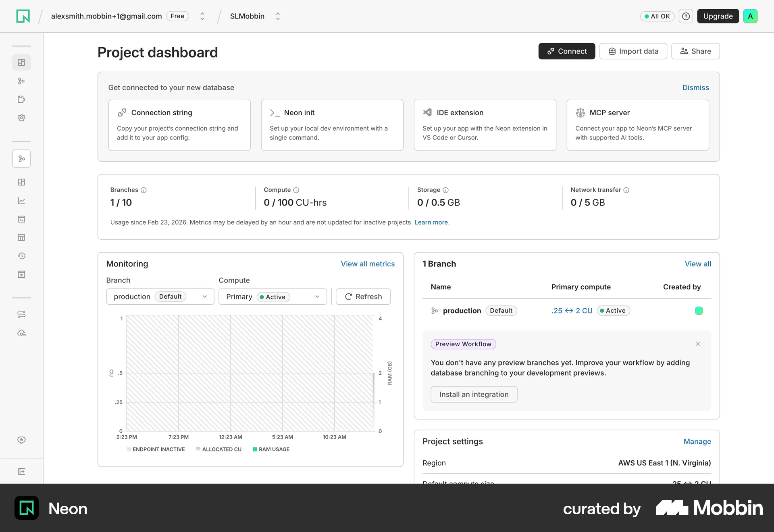The height and width of the screenshot is (532, 774).
Task: Click the green creator avatar swatch
Action: 699,311
